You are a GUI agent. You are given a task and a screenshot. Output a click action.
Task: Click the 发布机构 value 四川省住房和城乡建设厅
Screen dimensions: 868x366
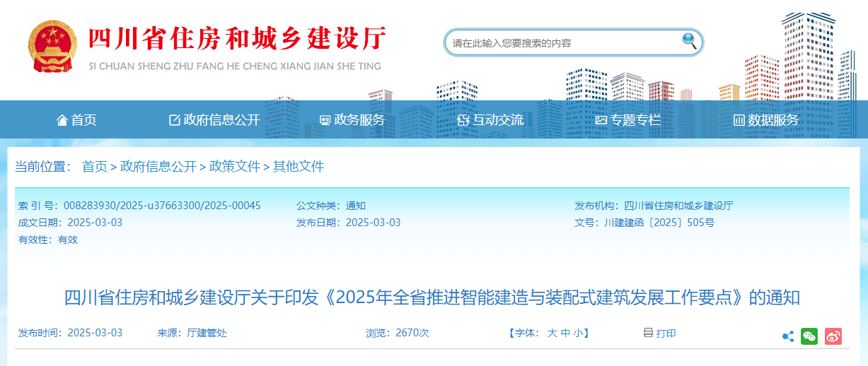click(678, 206)
